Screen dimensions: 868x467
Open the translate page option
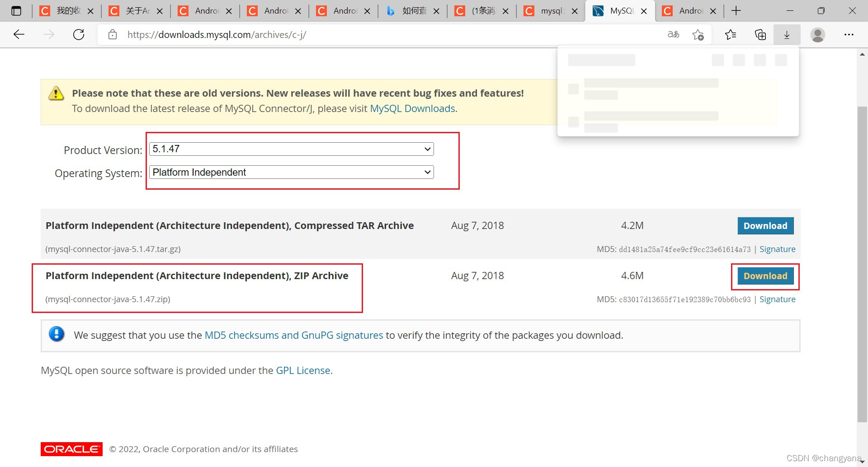pos(673,35)
